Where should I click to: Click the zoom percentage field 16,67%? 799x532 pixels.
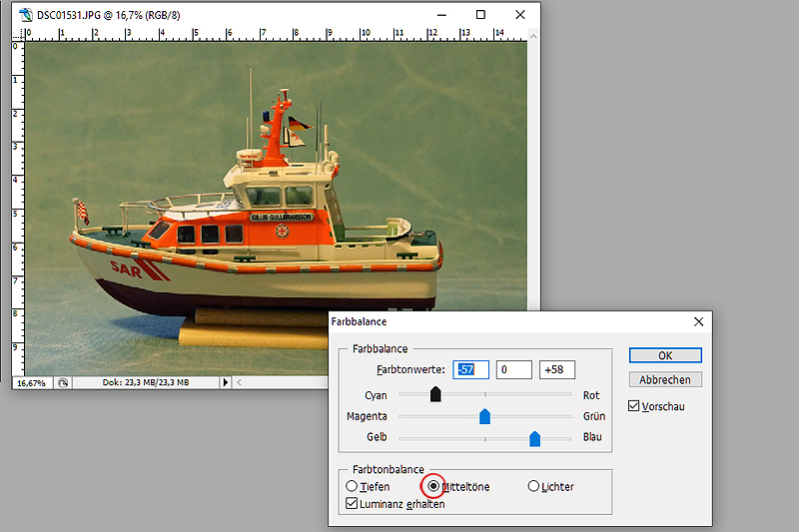pyautogui.click(x=32, y=383)
